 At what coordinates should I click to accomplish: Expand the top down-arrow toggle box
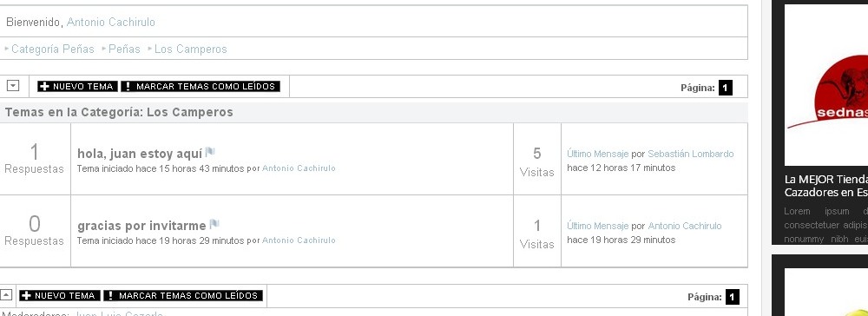(x=13, y=86)
